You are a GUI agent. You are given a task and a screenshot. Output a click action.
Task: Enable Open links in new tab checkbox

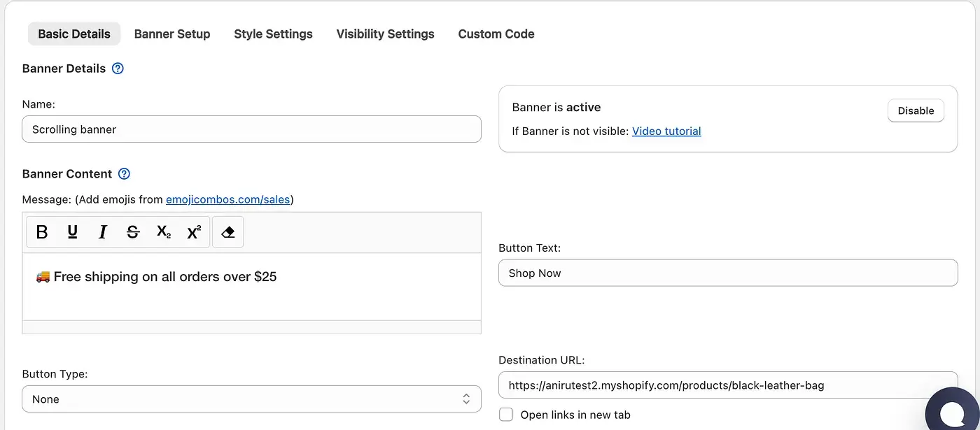click(506, 415)
